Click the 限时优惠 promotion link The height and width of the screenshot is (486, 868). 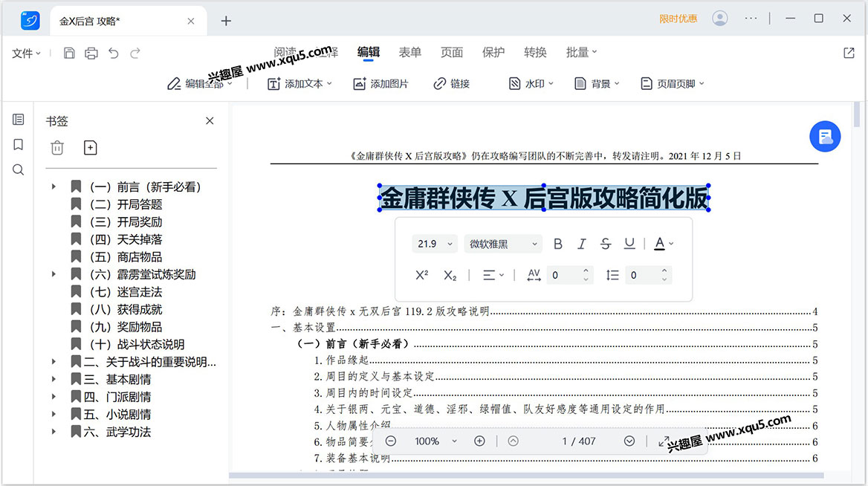point(678,19)
